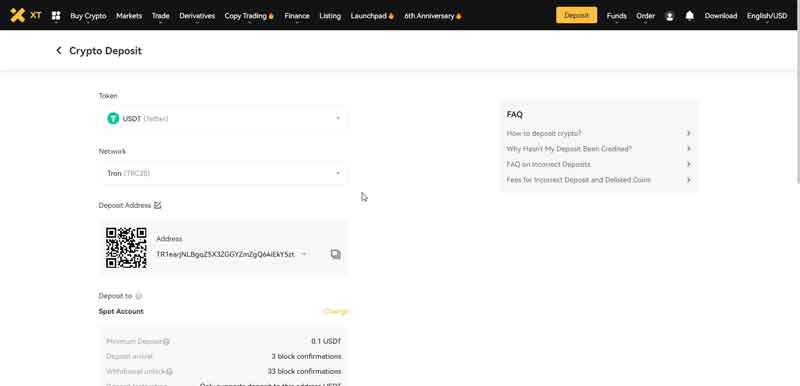Click the Tether USDT token logo
The height and width of the screenshot is (386, 800).
pyautogui.click(x=113, y=118)
